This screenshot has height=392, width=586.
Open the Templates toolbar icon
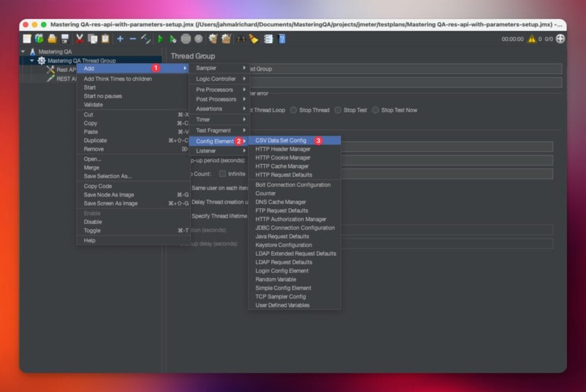click(39, 39)
